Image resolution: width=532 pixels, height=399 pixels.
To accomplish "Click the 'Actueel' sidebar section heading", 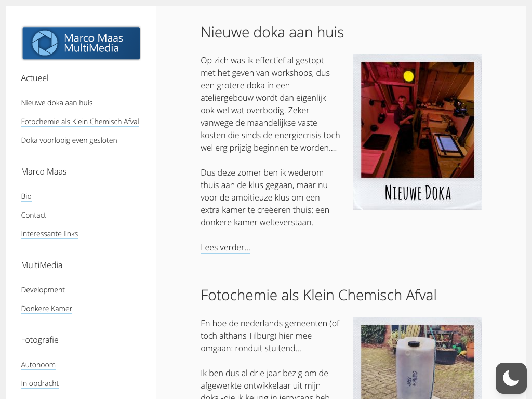I will [x=35, y=78].
